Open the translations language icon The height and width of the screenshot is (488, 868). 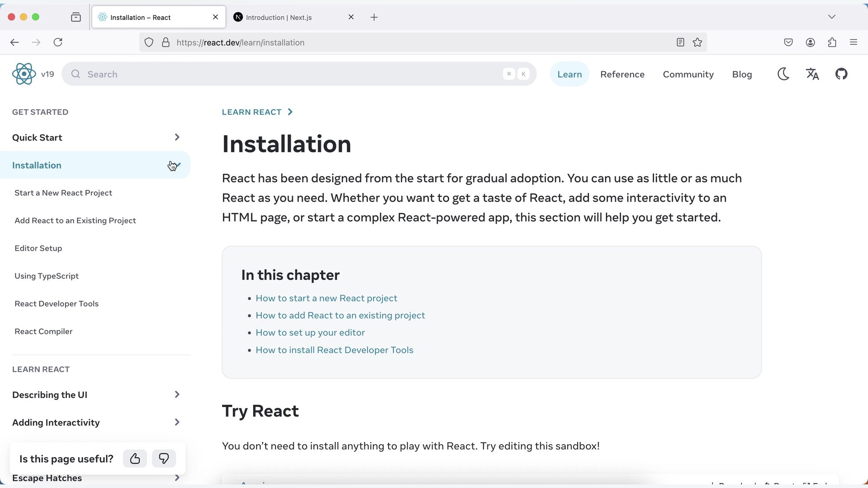(x=812, y=74)
